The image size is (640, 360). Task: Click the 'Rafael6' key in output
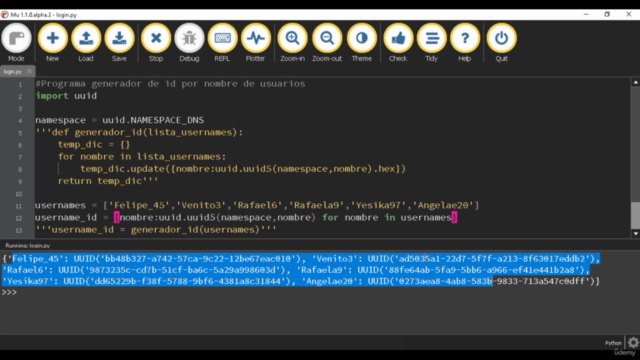25,270
